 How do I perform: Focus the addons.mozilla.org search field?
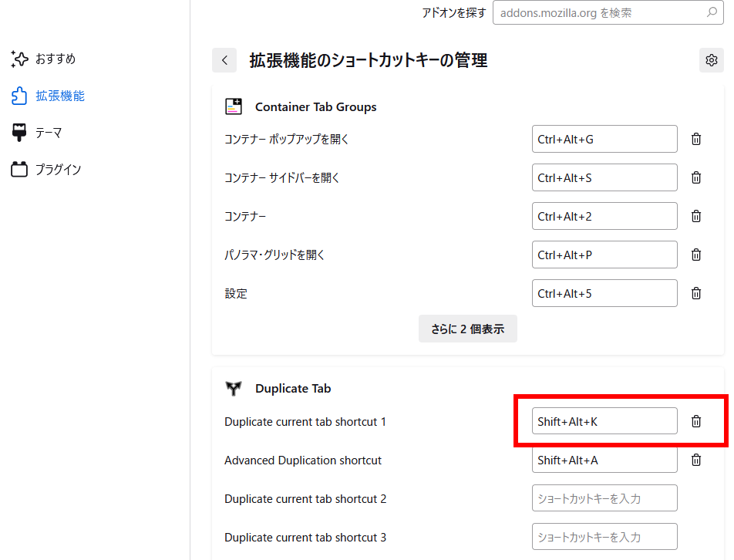click(608, 12)
